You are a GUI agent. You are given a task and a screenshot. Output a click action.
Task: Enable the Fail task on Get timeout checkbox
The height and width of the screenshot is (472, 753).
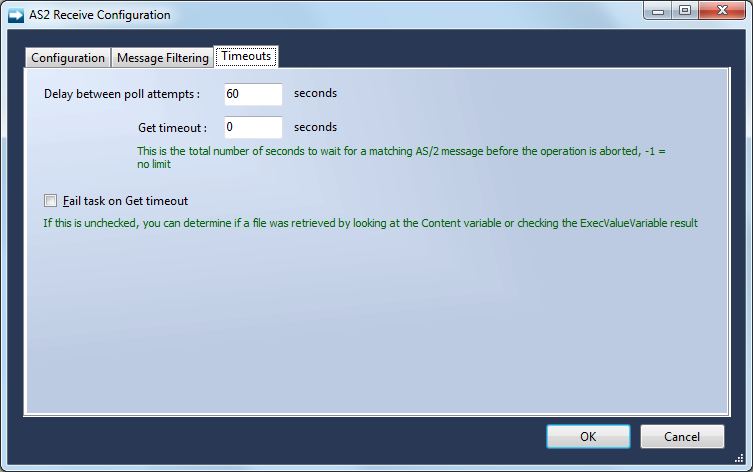(51, 201)
